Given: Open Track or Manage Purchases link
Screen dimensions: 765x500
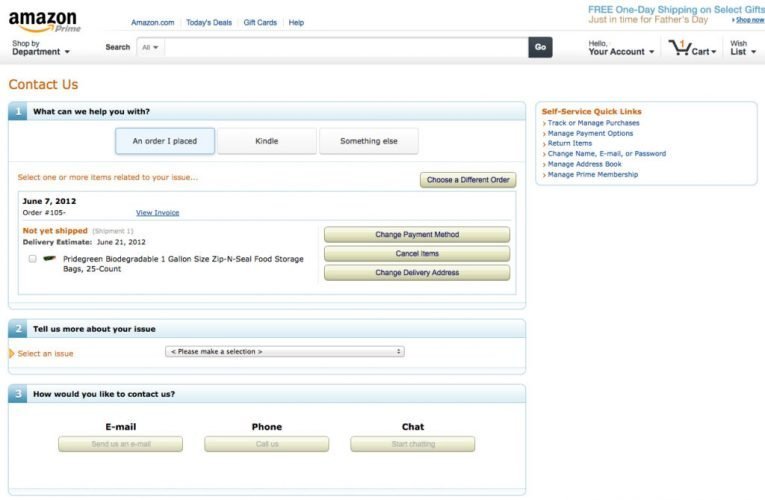Looking at the screenshot, I should coord(593,123).
